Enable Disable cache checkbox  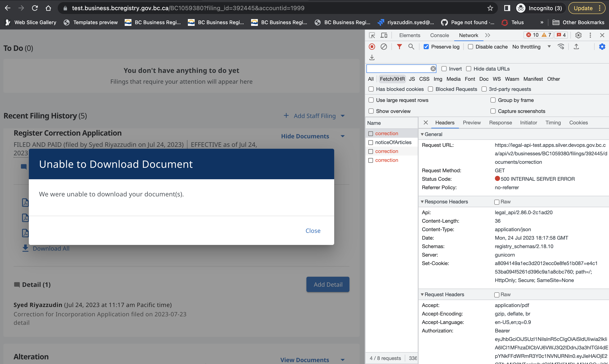pos(470,47)
